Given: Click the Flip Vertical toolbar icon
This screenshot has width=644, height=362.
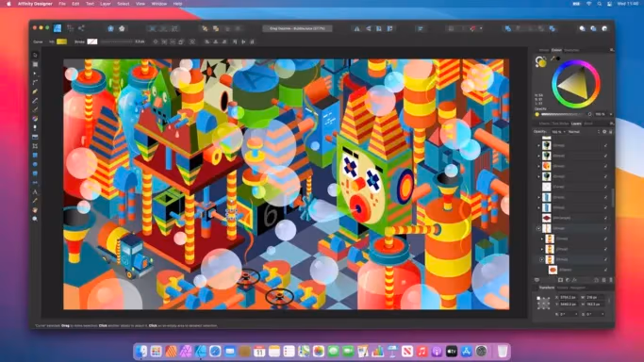Looking at the screenshot, I should (368, 28).
